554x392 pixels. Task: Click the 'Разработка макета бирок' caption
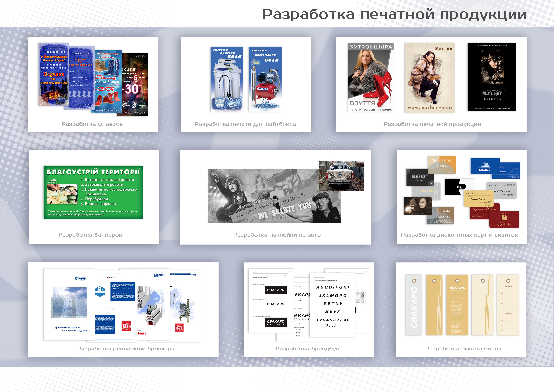tap(463, 349)
